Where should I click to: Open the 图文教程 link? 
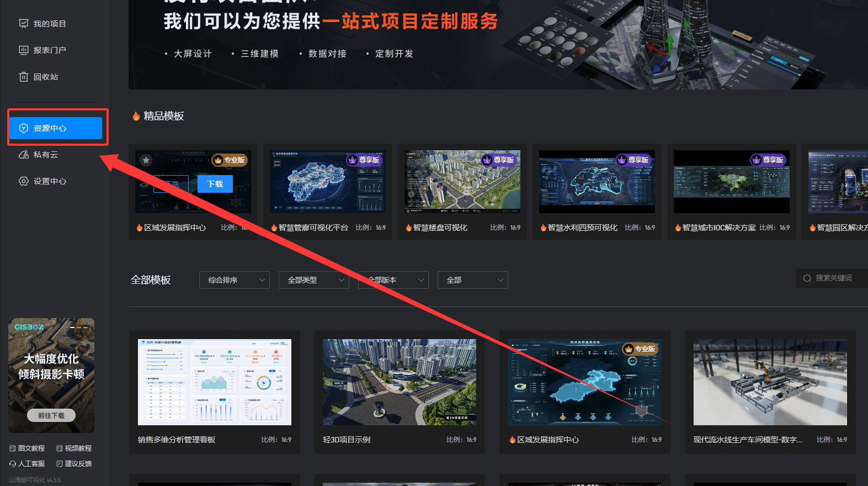click(27, 448)
